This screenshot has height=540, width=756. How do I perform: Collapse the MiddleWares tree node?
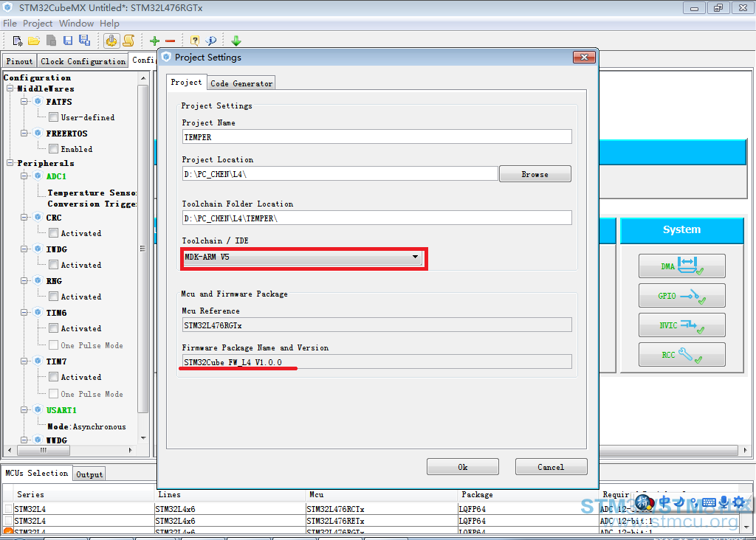pos(10,88)
